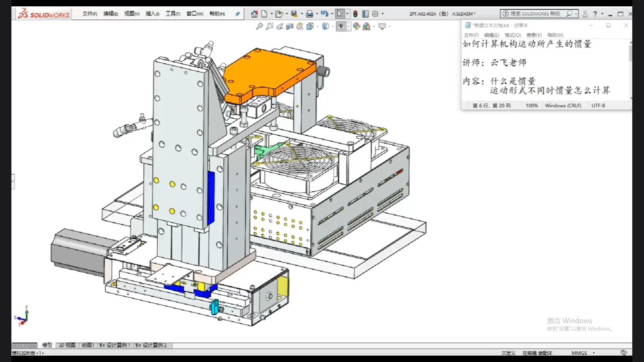
Task: Expand Options gear dropdown arrow
Action: pyautogui.click(x=383, y=14)
